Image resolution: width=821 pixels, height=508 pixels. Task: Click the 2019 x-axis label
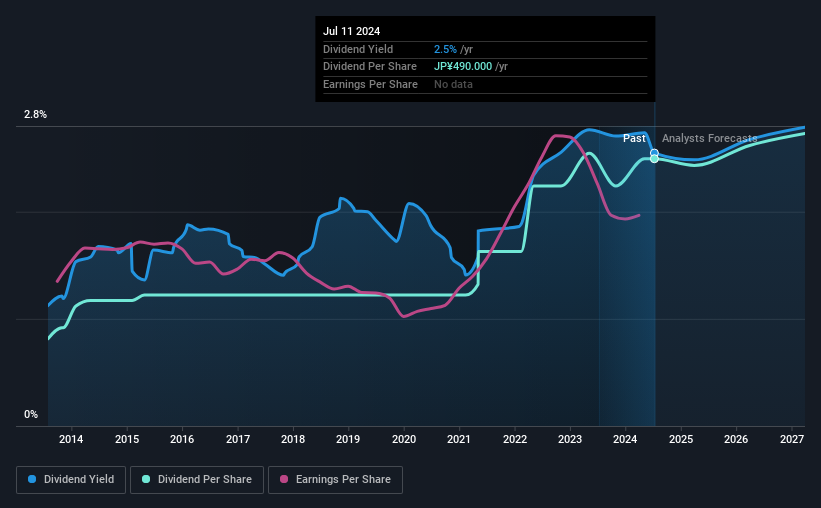pyautogui.click(x=348, y=439)
